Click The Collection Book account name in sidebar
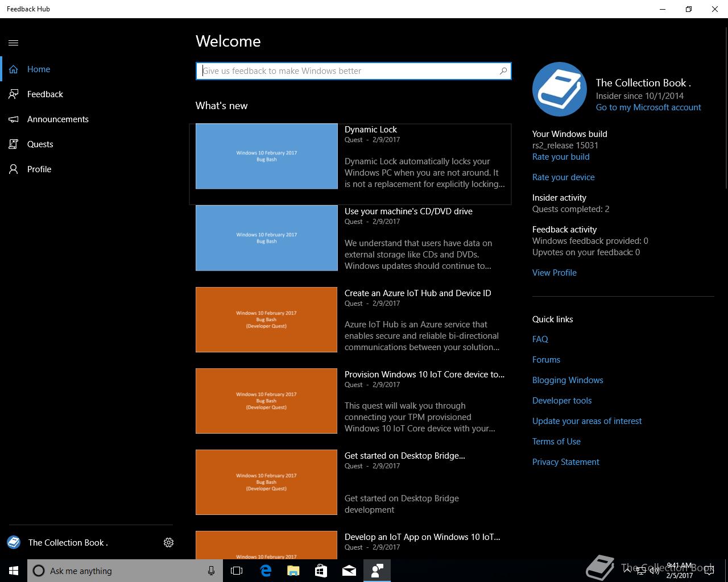This screenshot has height=582, width=728. coord(68,543)
